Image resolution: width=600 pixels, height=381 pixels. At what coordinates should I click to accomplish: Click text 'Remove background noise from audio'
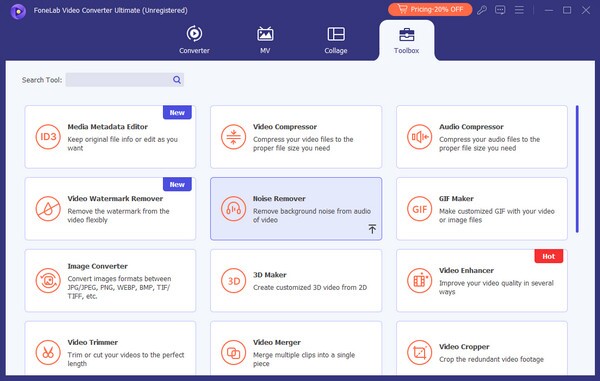(312, 211)
